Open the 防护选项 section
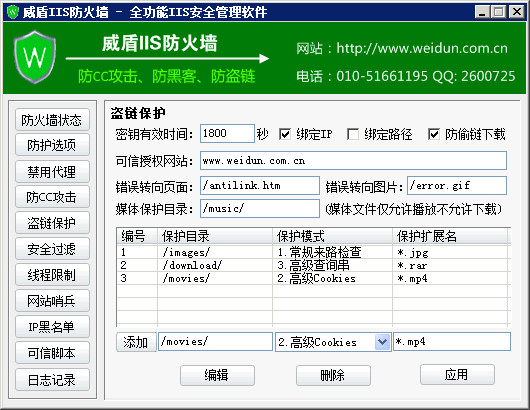This screenshot has width=530, height=410. (52, 145)
